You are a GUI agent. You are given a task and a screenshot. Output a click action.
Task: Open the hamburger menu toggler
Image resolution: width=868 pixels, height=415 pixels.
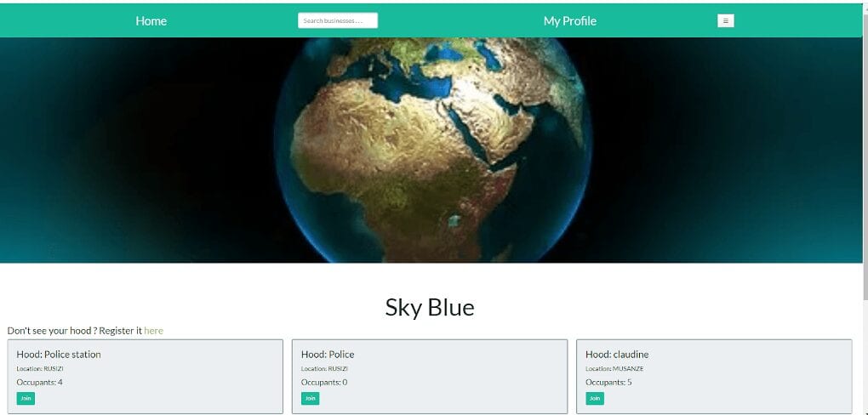pos(726,21)
